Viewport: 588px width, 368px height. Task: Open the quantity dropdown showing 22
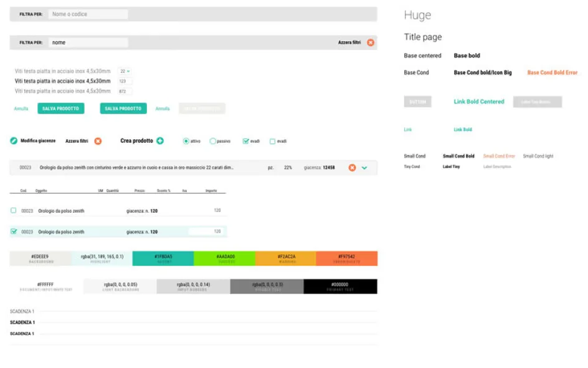pyautogui.click(x=125, y=71)
